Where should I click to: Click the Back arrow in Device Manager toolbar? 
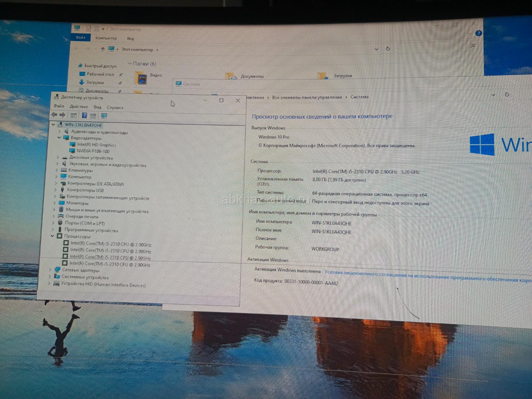(54, 115)
